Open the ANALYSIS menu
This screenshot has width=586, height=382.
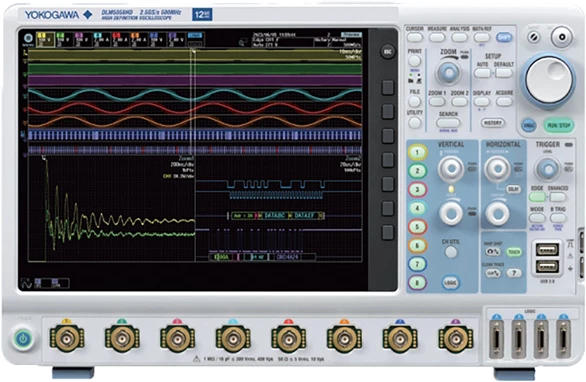coord(459,37)
